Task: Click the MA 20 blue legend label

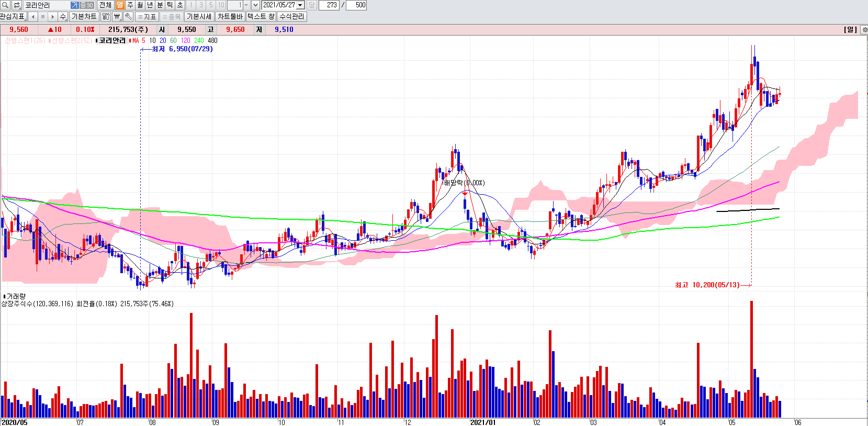Action: (163, 40)
